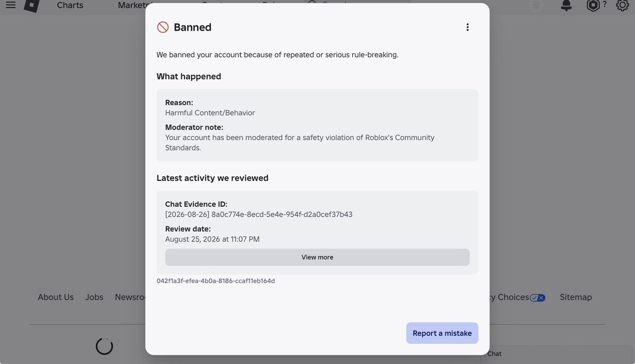The height and width of the screenshot is (364, 635).
Task: Open the settings gear icon
Action: 622,5
